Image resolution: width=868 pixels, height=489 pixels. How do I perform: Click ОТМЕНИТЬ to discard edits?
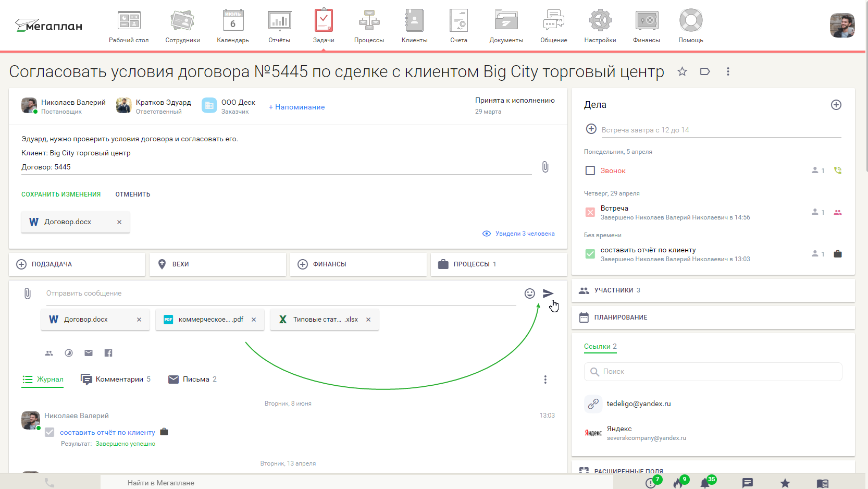point(133,194)
